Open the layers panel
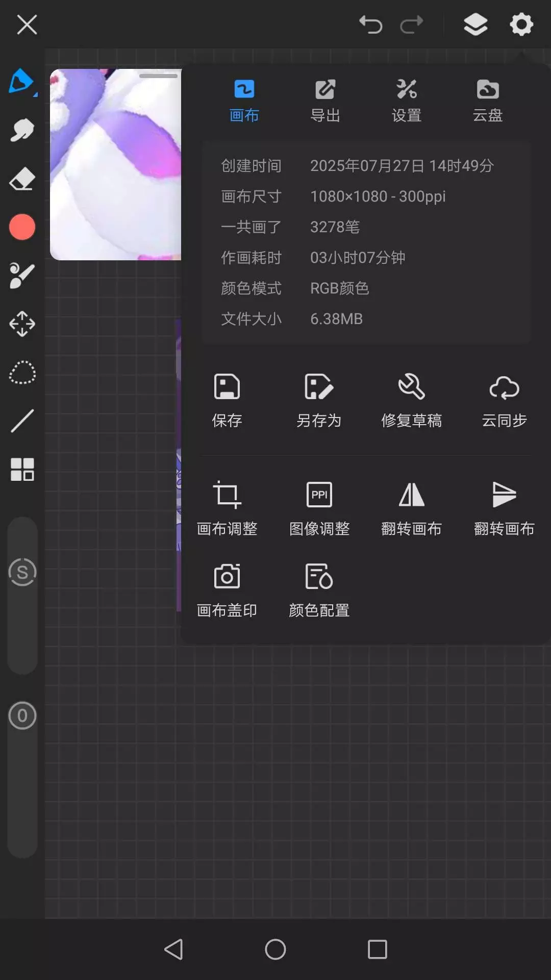Viewport: 551px width, 980px height. tap(475, 24)
